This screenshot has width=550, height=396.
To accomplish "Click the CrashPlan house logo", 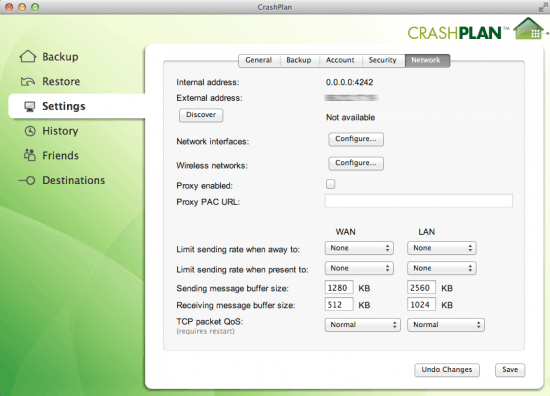I will coord(528,29).
